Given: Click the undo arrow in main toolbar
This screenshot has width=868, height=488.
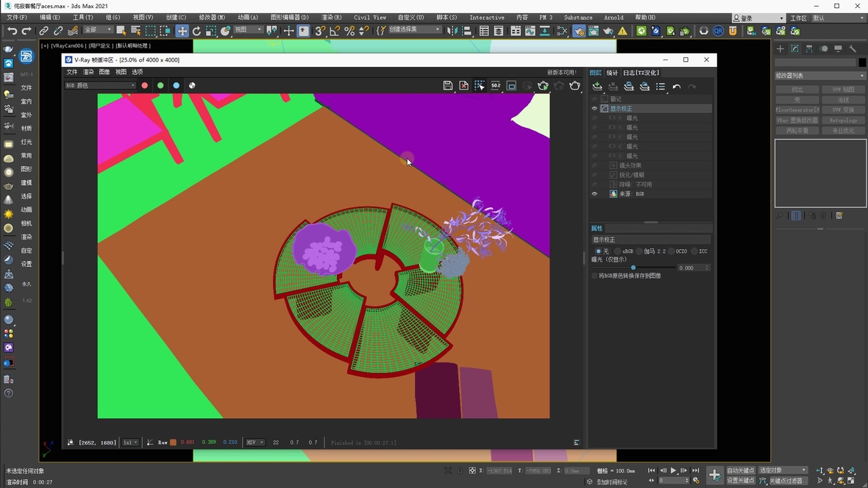Looking at the screenshot, I should tap(12, 31).
